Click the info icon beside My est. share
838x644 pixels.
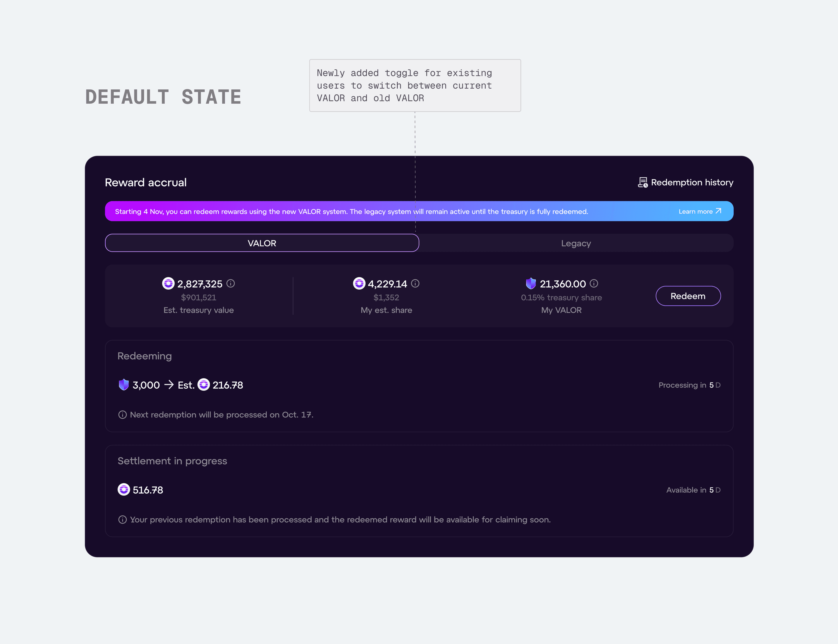416,284
